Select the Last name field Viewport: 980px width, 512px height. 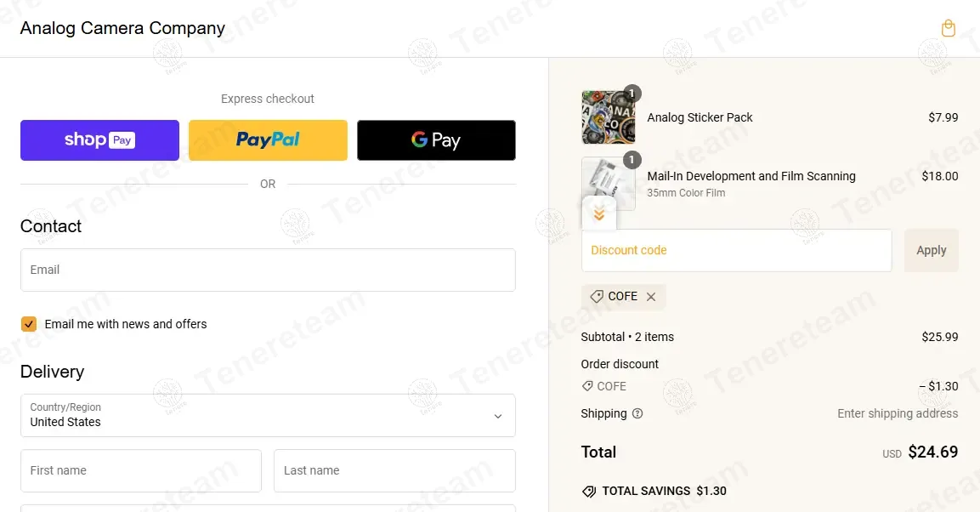pos(394,470)
